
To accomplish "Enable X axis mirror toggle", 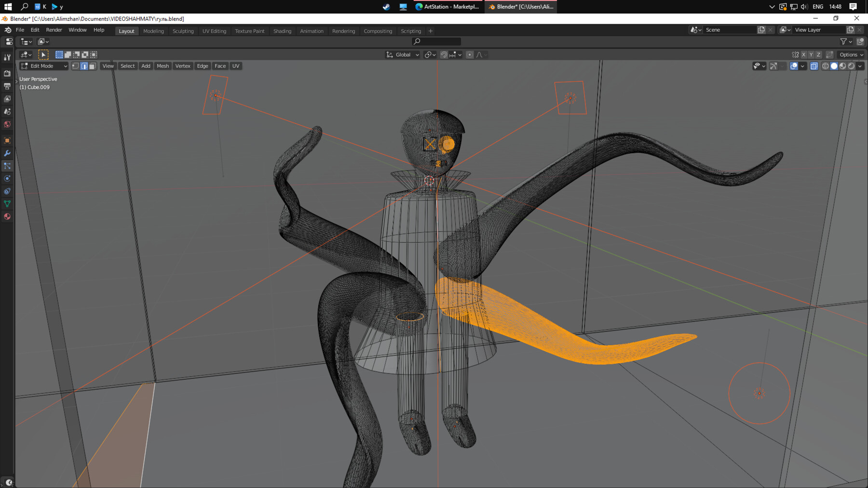I will click(x=803, y=55).
